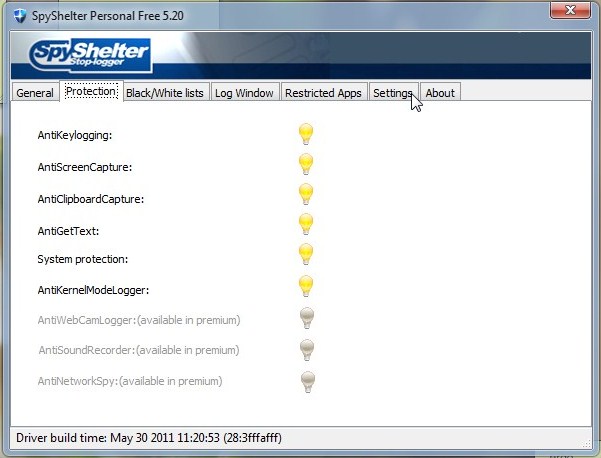The width and height of the screenshot is (601, 458).
Task: Open the About tab
Action: click(440, 93)
